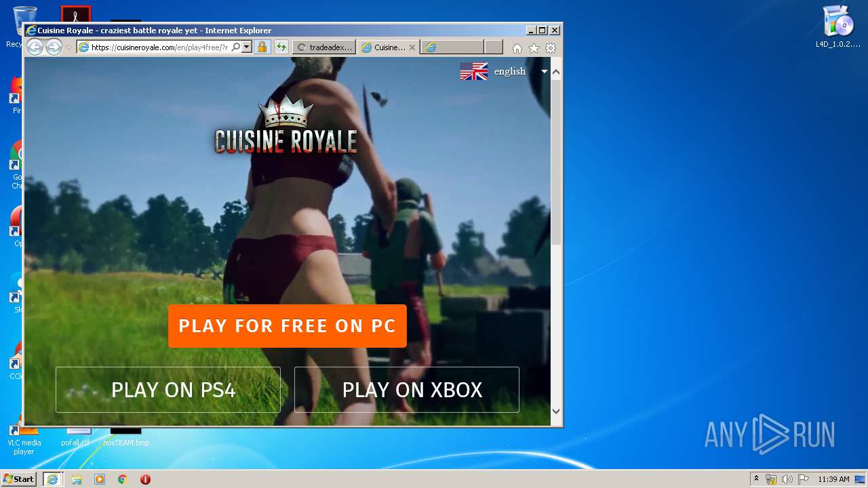Click the page scrollbar down arrow
This screenshot has width=868, height=488.
click(556, 411)
